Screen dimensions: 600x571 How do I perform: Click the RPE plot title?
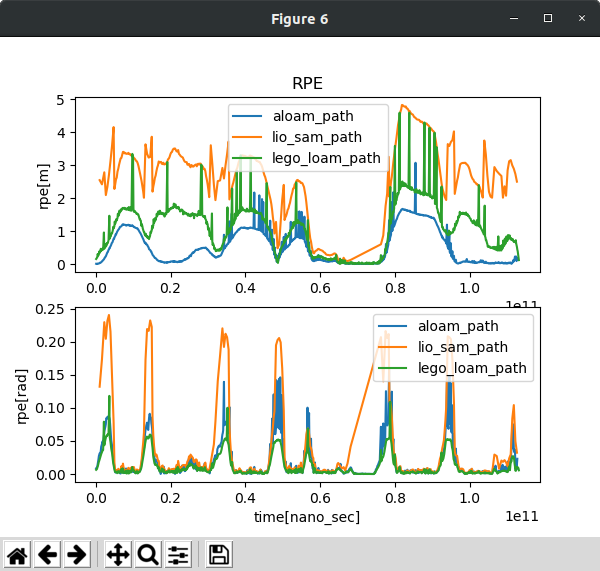(x=308, y=83)
